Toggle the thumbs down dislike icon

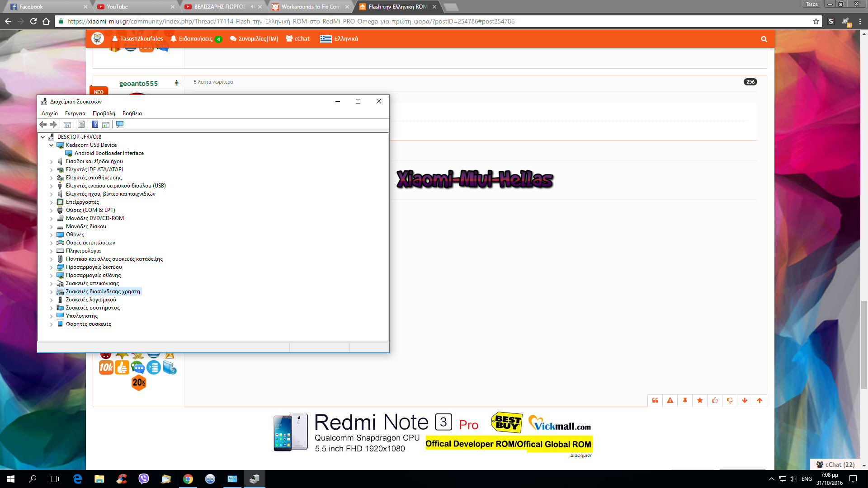pos(730,400)
